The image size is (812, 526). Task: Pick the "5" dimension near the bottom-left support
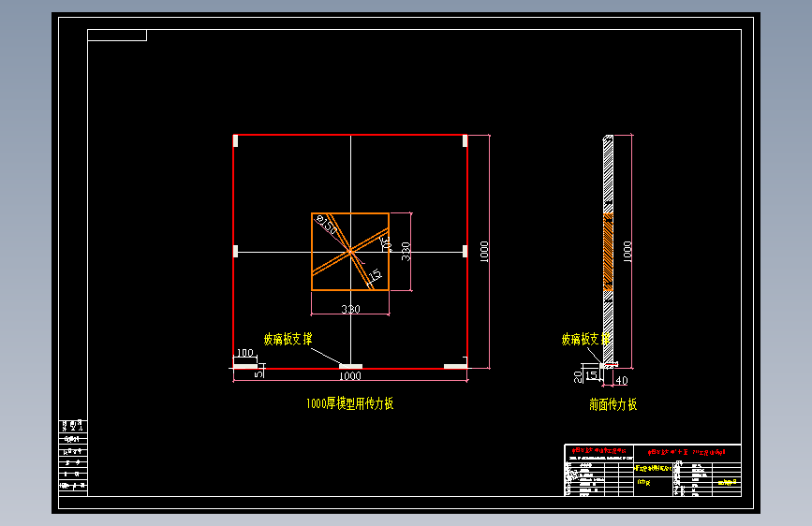(259, 373)
